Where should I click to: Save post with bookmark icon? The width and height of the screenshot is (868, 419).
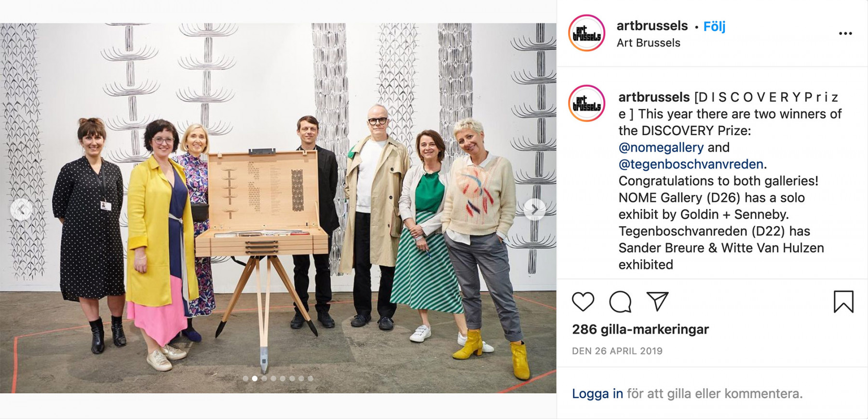pos(843,302)
